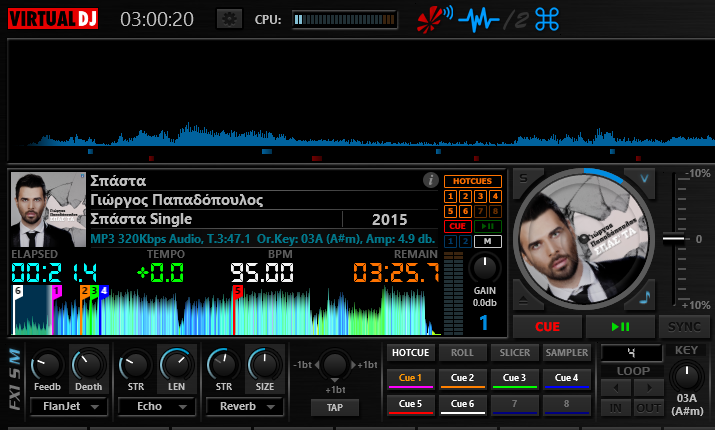Toggle the LOOP button
The image size is (715, 430).
tap(633, 371)
